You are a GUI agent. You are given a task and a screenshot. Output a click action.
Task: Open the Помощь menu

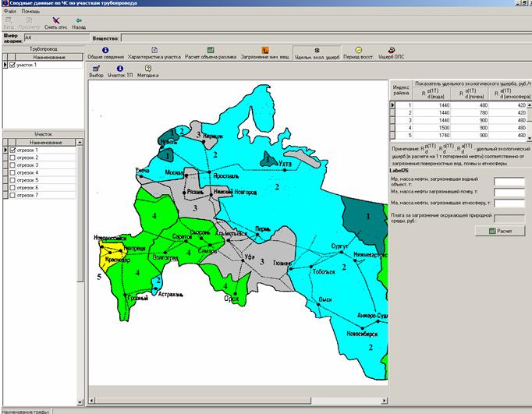[x=31, y=10]
